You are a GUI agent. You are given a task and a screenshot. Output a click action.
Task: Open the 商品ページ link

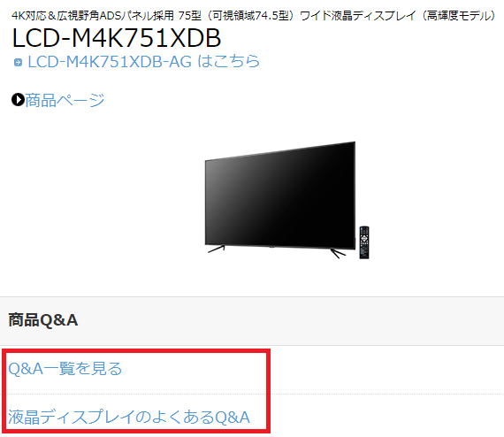pyautogui.click(x=65, y=100)
